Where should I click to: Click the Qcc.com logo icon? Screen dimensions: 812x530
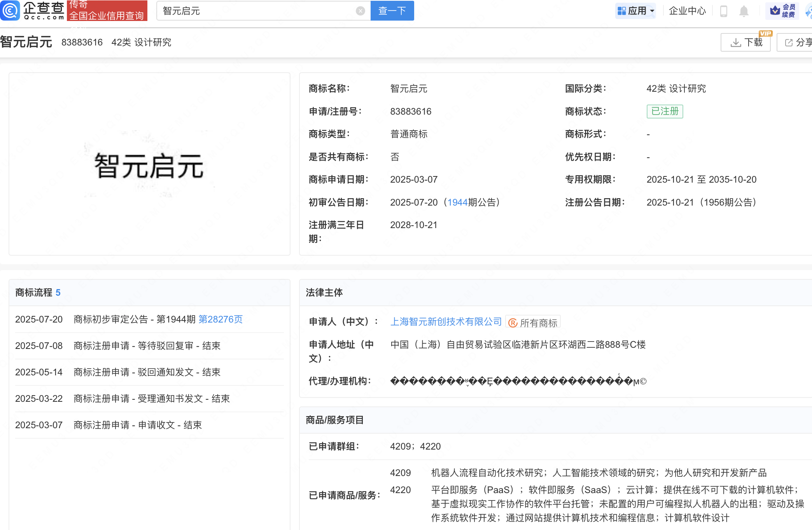tap(10, 10)
